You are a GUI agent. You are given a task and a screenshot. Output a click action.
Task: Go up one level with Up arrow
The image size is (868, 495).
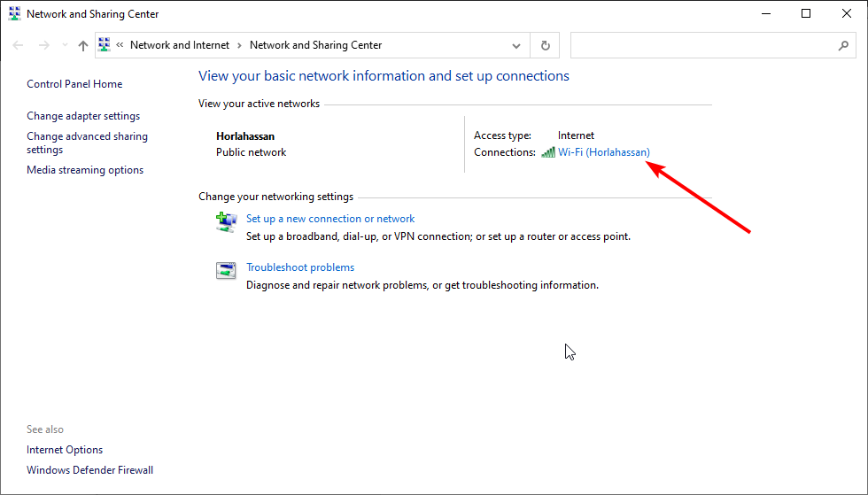pyautogui.click(x=83, y=45)
